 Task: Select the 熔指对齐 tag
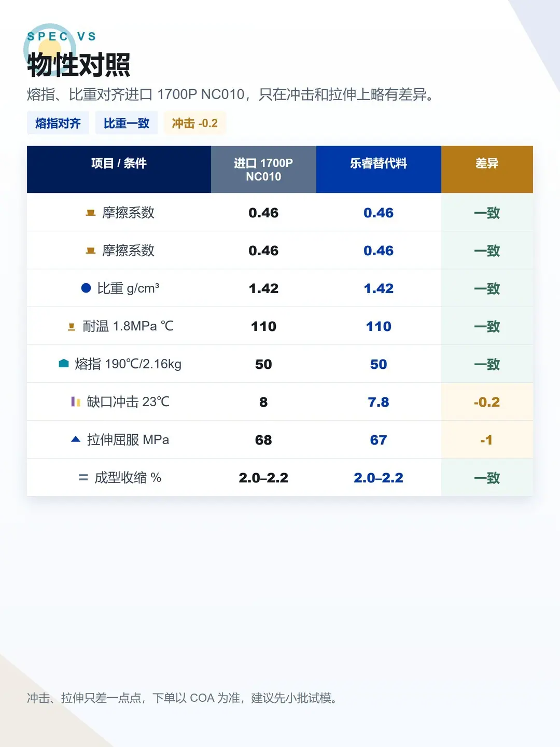[58, 123]
